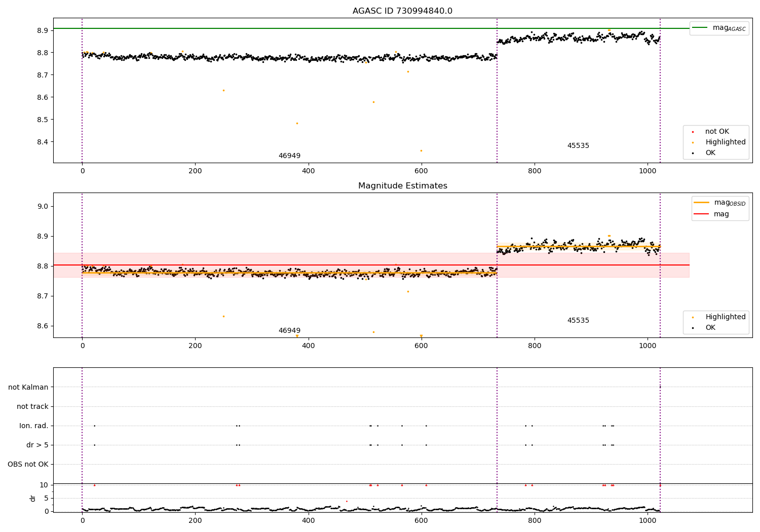760x532 pixels.
Task: Click the orange point near 8.58 in top plot
Action: [373, 102]
